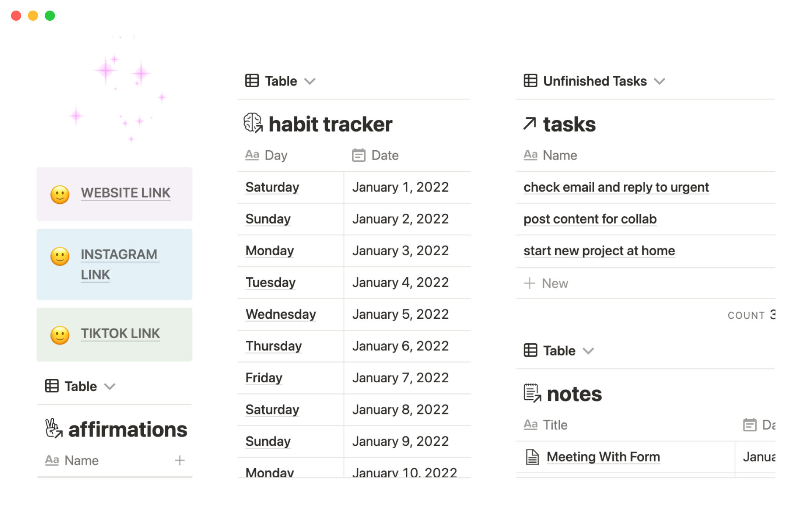Click the notepad icon beside notes heading

[x=532, y=393]
